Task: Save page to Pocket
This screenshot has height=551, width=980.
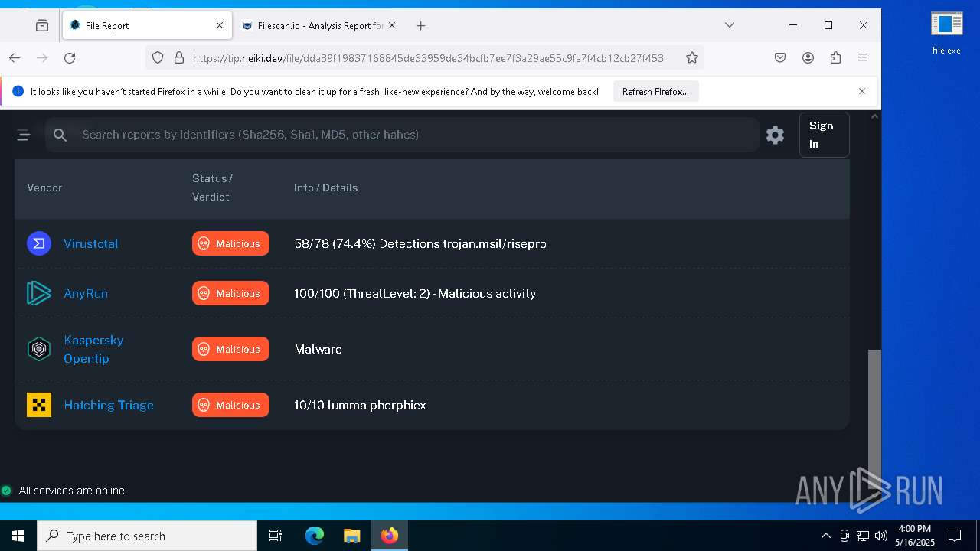Action: tap(780, 57)
